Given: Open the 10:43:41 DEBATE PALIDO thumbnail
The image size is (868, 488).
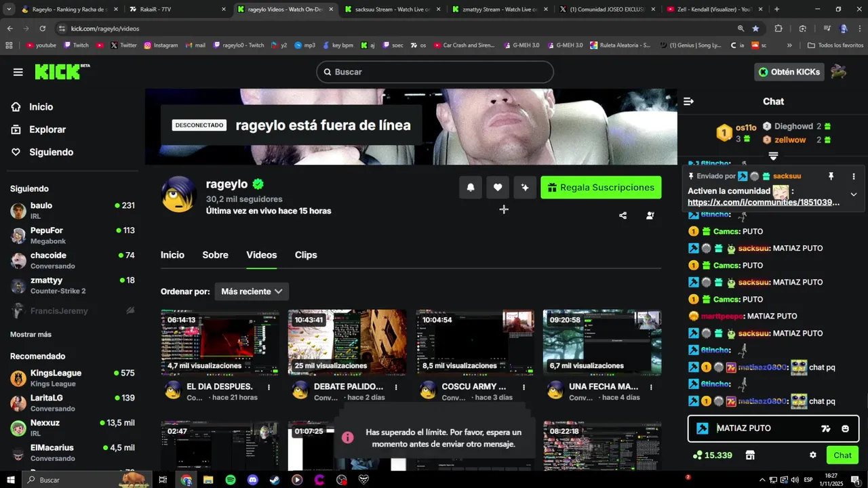Looking at the screenshot, I should [347, 342].
